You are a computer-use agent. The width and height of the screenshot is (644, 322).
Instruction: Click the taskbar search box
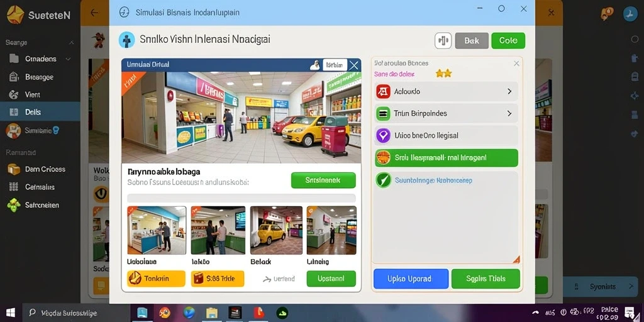[76, 313]
